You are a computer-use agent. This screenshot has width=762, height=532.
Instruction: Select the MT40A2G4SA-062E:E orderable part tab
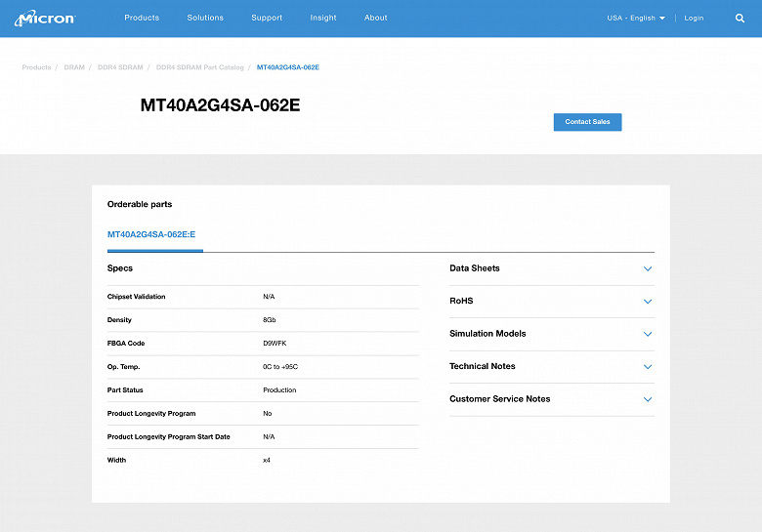[151, 234]
